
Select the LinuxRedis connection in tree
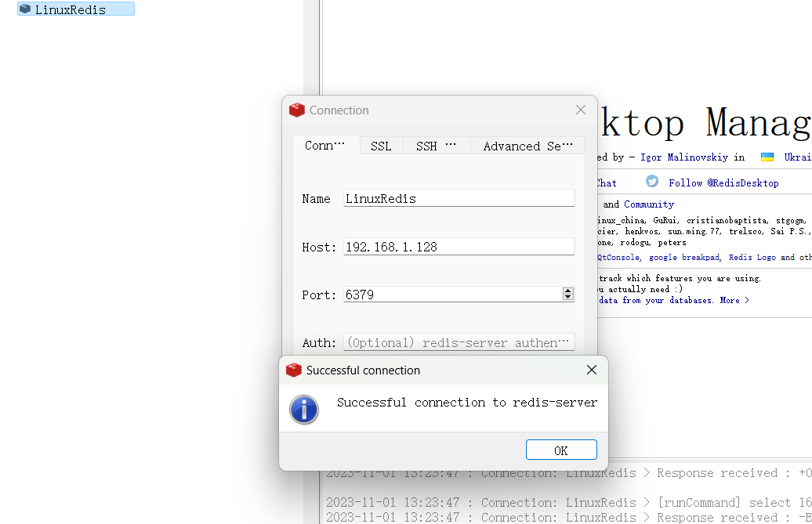coord(75,9)
